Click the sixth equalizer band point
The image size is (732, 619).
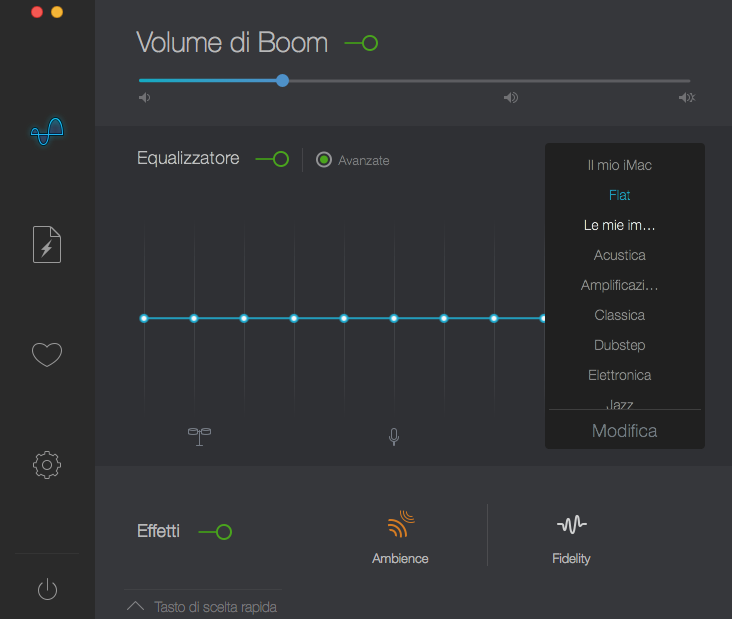coord(394,318)
